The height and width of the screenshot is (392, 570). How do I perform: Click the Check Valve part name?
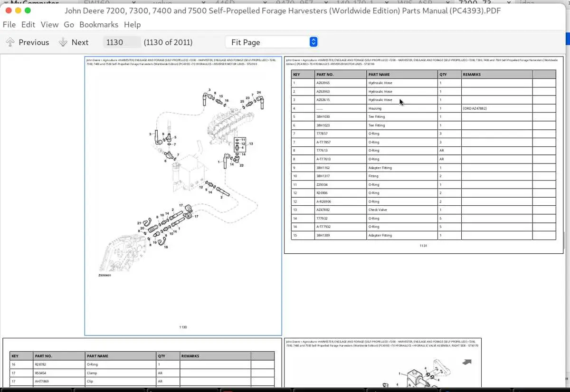pyautogui.click(x=378, y=210)
